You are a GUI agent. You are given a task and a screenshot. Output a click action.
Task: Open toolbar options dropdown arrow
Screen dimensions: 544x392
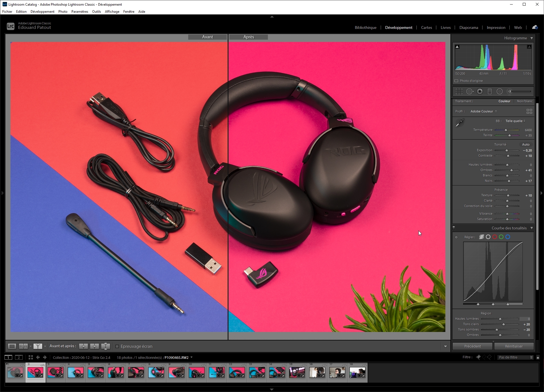[x=445, y=346]
